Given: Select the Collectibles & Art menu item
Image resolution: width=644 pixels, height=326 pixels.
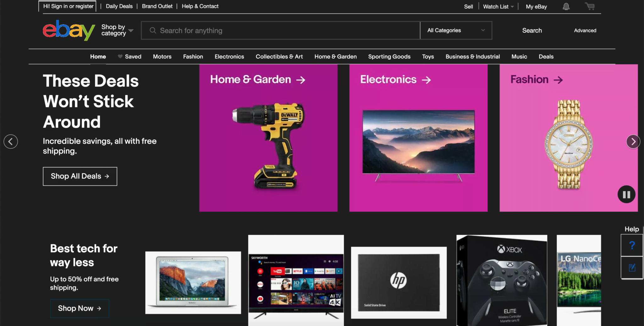Looking at the screenshot, I should (279, 57).
